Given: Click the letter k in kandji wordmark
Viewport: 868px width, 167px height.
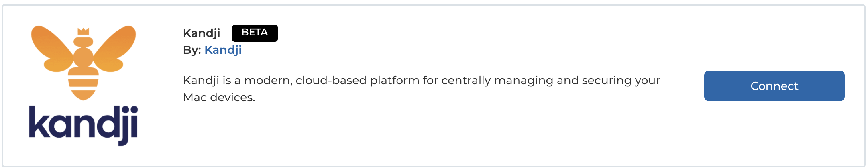Looking at the screenshot, I should pos(39,122).
